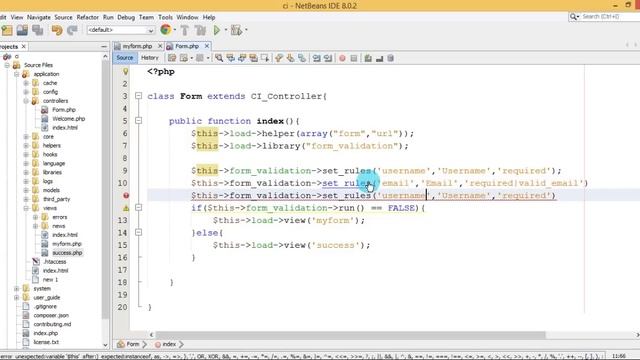Click Find Previous Occurrence icon
The image size is (640, 360).
[231, 58]
